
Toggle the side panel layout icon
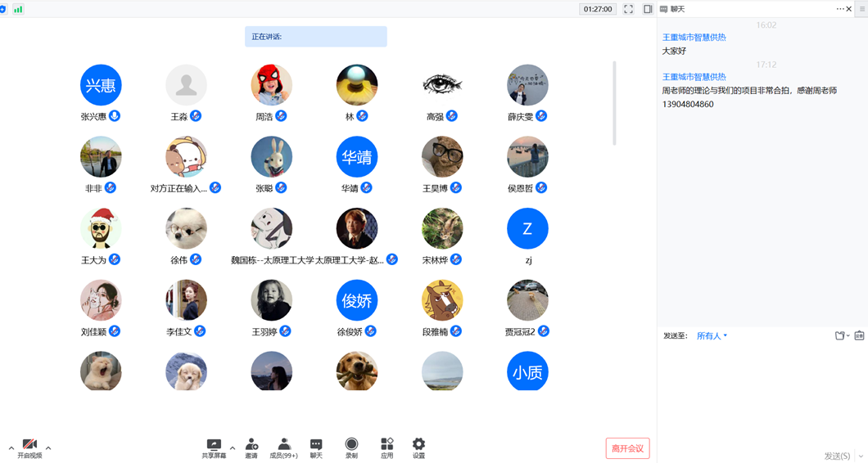tap(648, 9)
